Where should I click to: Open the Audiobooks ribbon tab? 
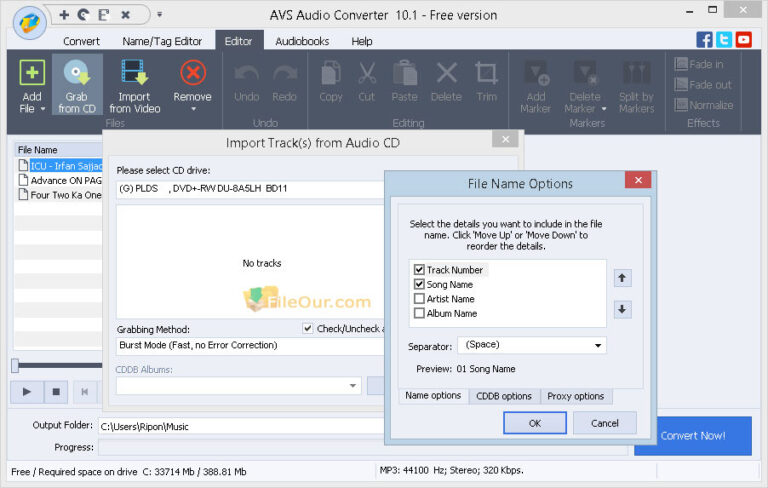[x=302, y=41]
